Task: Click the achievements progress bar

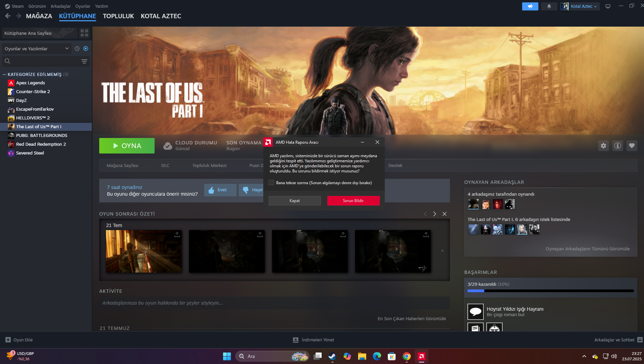Action: click(551, 290)
